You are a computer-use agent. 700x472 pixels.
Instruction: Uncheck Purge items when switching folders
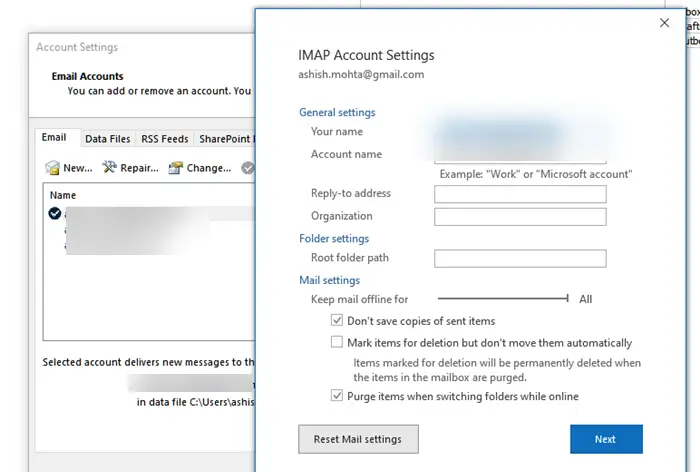[337, 396]
